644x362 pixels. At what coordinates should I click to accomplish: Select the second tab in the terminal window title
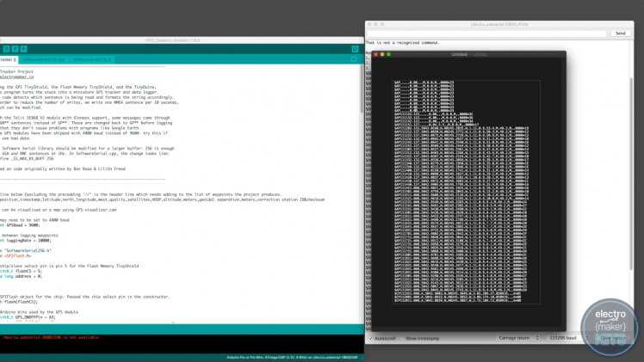pos(480,54)
